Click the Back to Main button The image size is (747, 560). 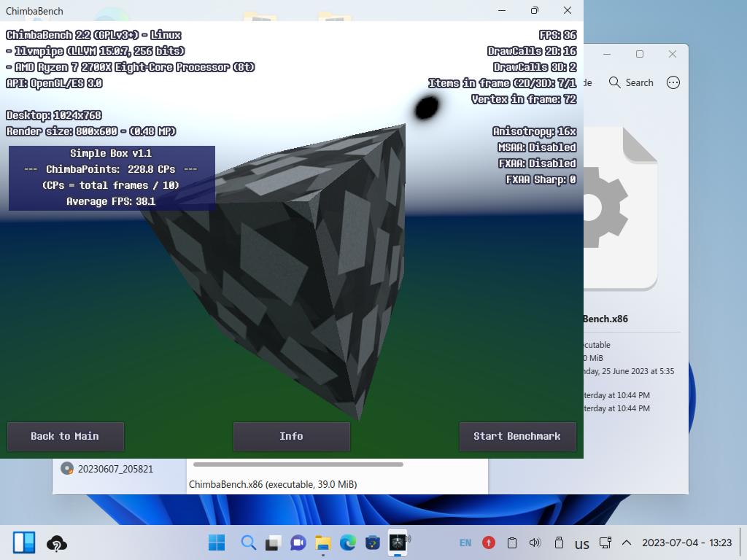pos(65,436)
